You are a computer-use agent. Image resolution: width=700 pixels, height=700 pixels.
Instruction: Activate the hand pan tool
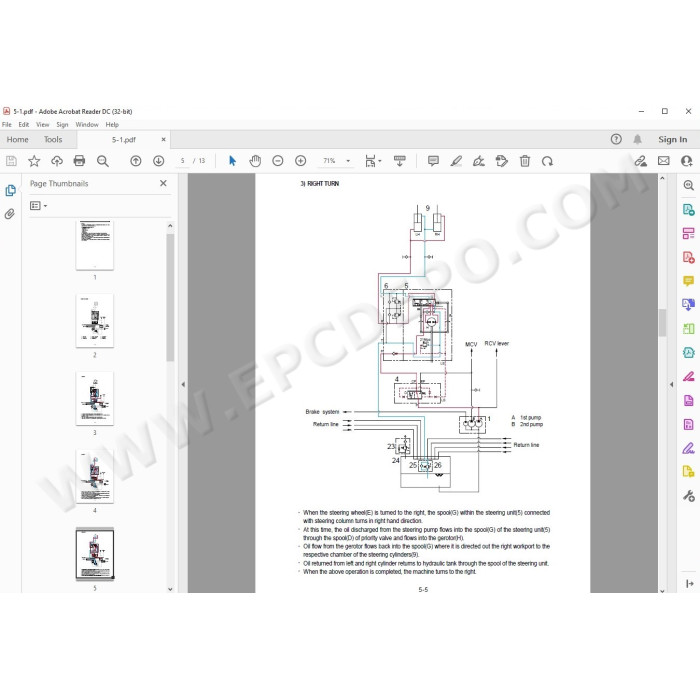point(255,161)
